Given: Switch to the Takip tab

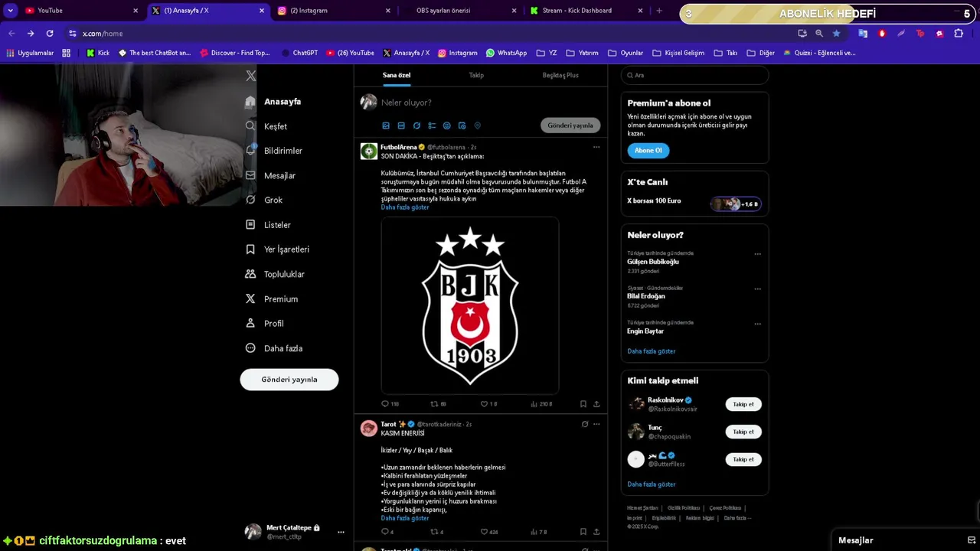Looking at the screenshot, I should (x=476, y=75).
